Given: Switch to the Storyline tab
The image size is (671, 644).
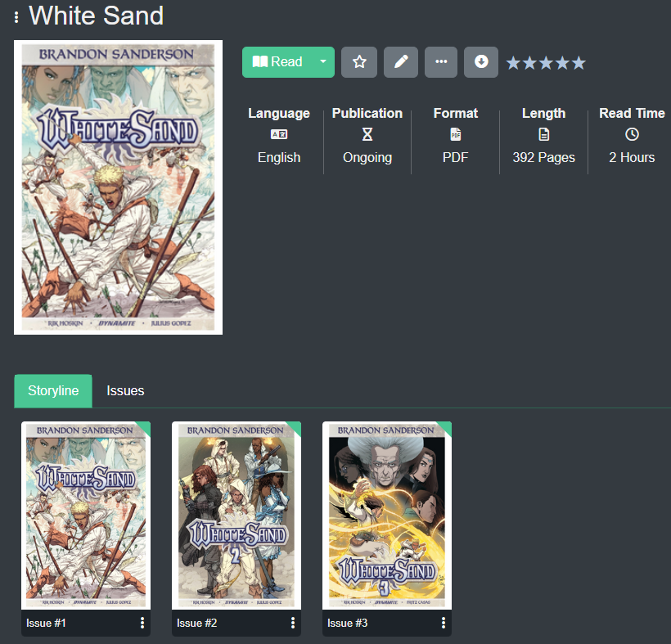Looking at the screenshot, I should coord(53,390).
